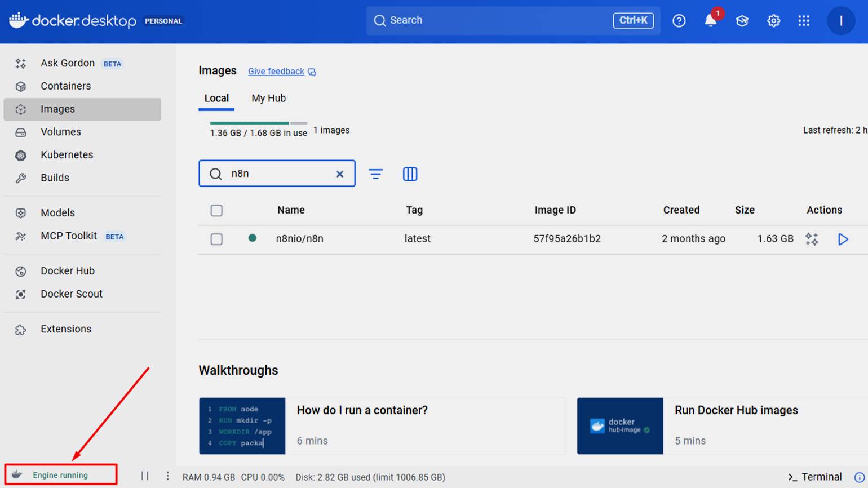The image size is (868, 488).
Task: Open the notifications bell
Action: click(710, 21)
